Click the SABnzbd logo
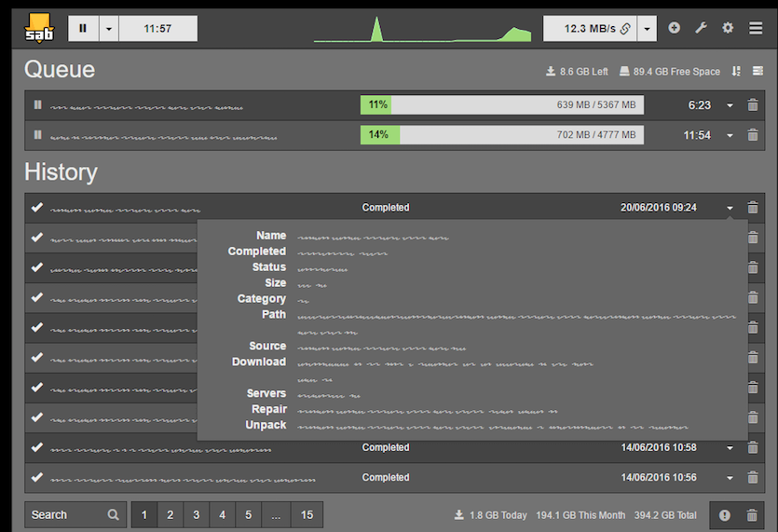Image resolution: width=778 pixels, height=532 pixels. click(x=39, y=28)
